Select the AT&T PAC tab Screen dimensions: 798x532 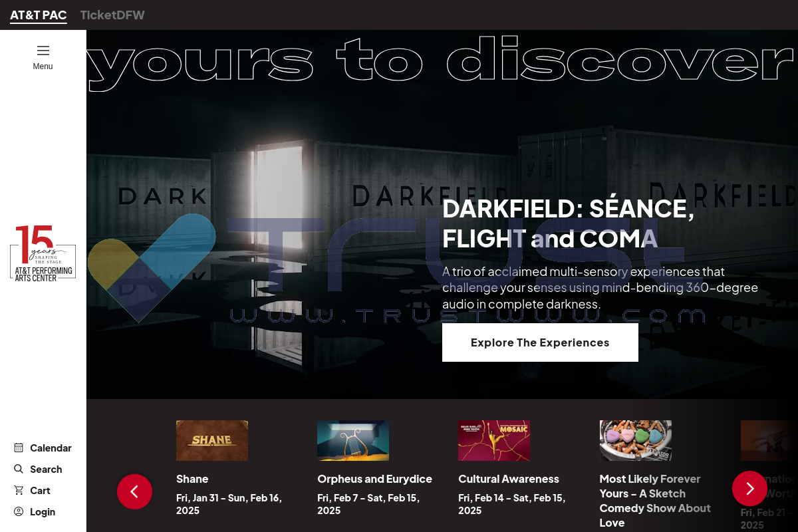point(38,15)
